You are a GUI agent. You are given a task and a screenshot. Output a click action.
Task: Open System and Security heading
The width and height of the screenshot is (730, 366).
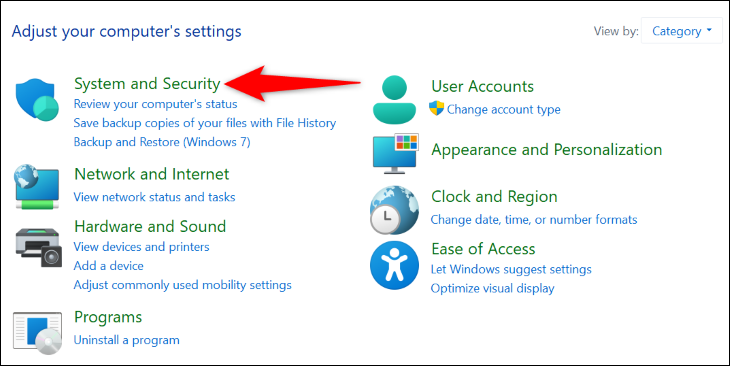tap(147, 84)
